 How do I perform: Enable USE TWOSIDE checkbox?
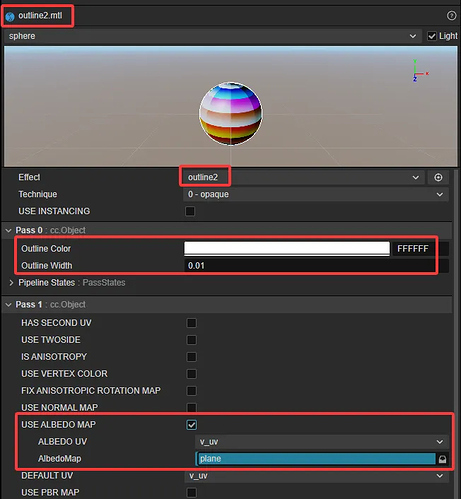click(192, 340)
